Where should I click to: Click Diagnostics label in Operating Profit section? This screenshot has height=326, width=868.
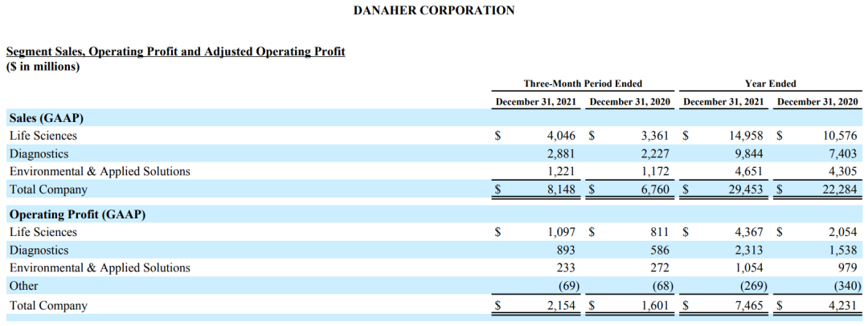tap(39, 251)
